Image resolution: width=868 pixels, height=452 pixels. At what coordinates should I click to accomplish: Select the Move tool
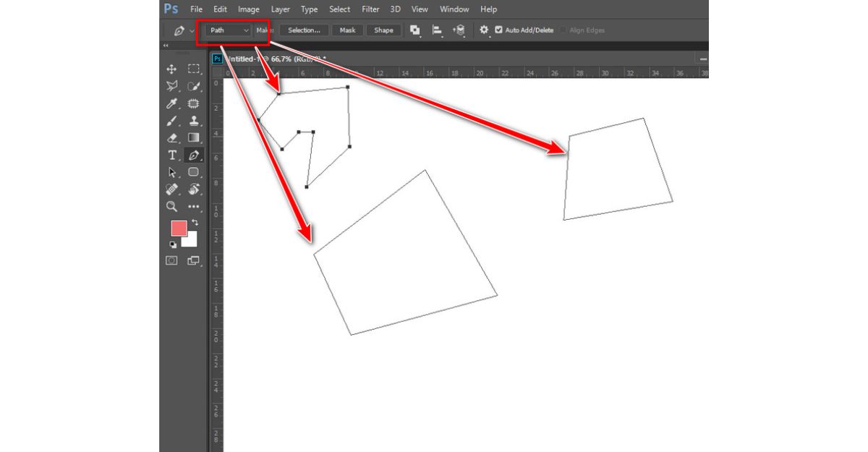(x=171, y=69)
